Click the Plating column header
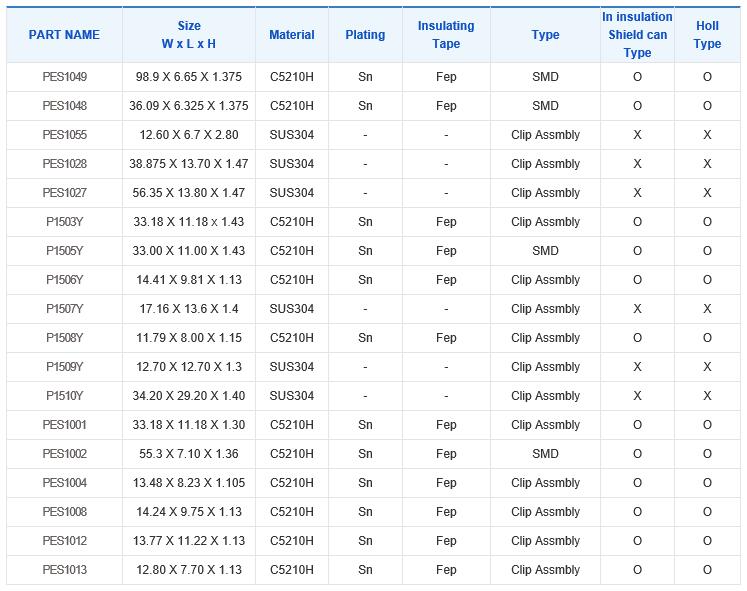 (x=365, y=35)
